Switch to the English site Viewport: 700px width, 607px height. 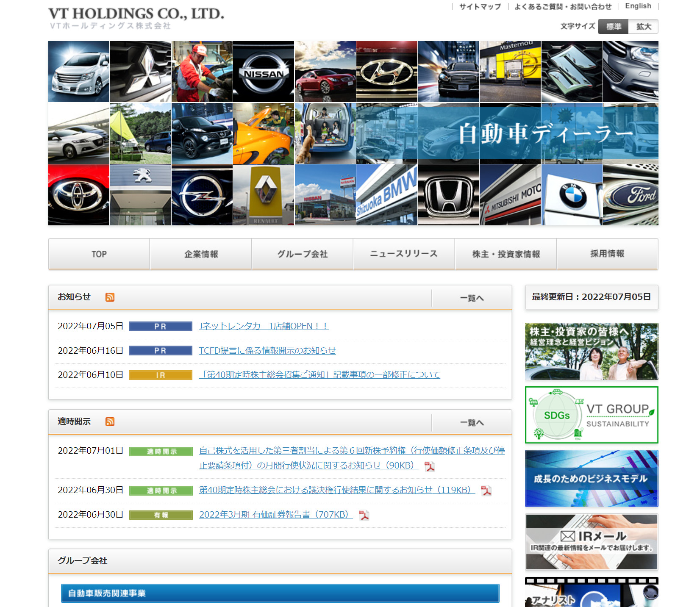pyautogui.click(x=638, y=6)
